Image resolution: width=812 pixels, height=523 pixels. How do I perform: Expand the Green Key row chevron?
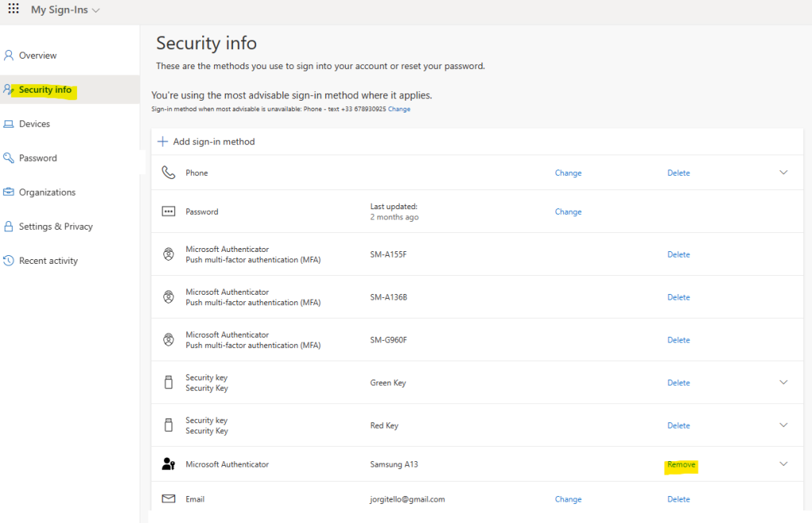[783, 382]
